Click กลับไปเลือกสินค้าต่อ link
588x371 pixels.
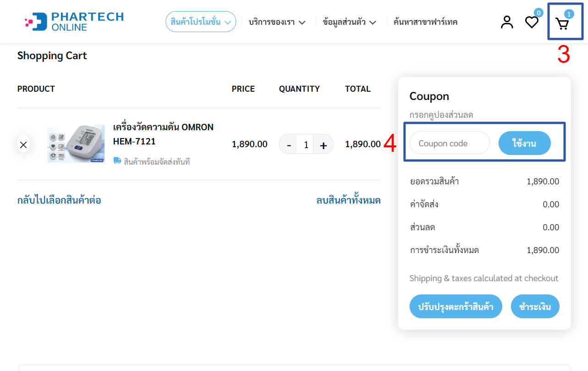(59, 200)
